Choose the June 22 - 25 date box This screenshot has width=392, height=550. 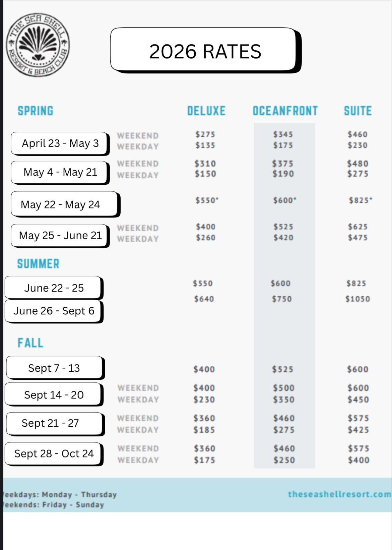coord(54,288)
